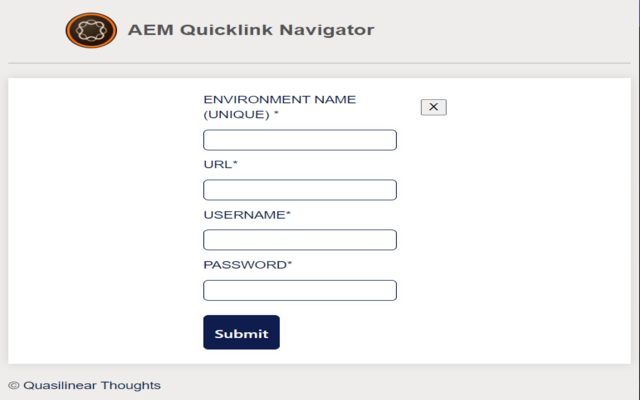Click the horizontal divider below the header
Screen dimensions: 640x400
320,64
